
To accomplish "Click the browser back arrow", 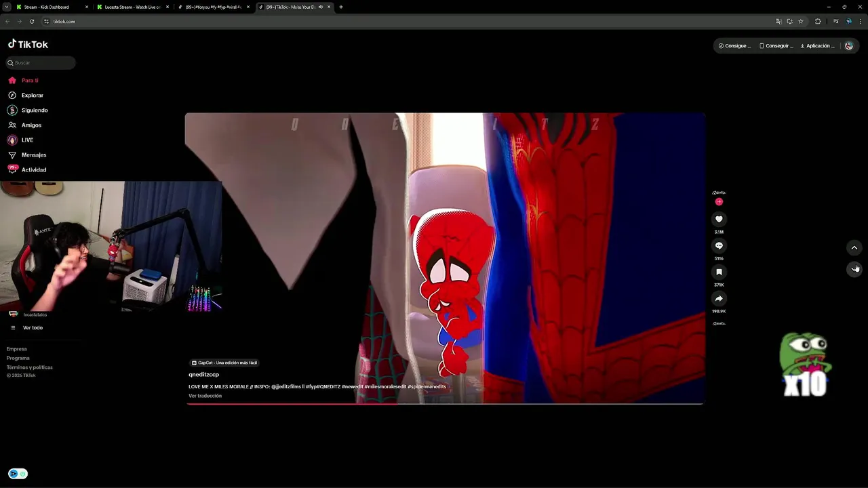I will [x=7, y=22].
